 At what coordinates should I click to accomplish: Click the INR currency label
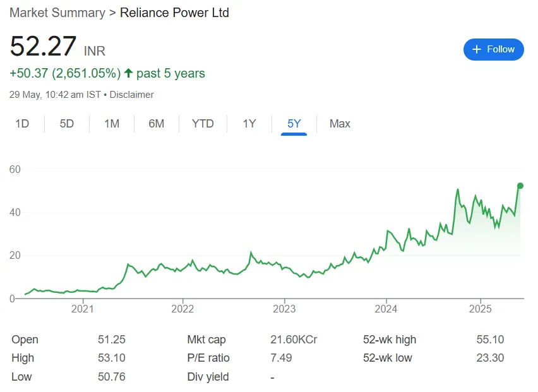[95, 51]
